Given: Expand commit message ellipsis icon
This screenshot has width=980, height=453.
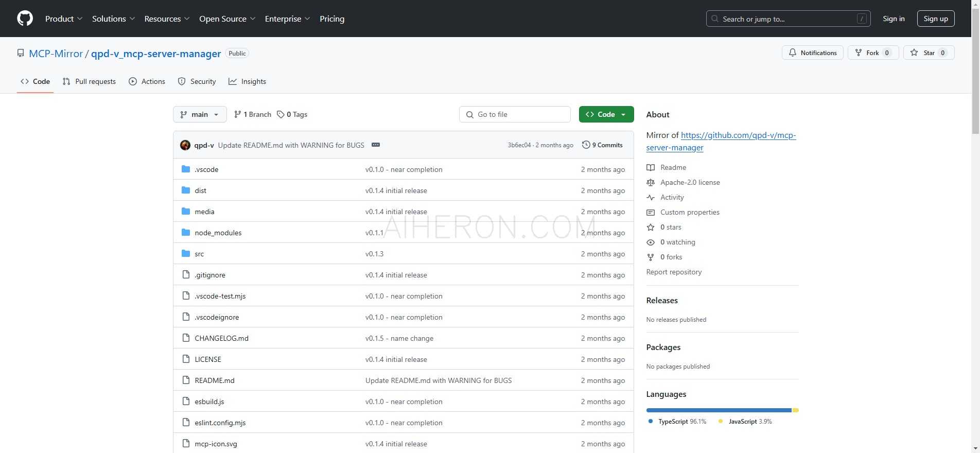Looking at the screenshot, I should coord(376,145).
